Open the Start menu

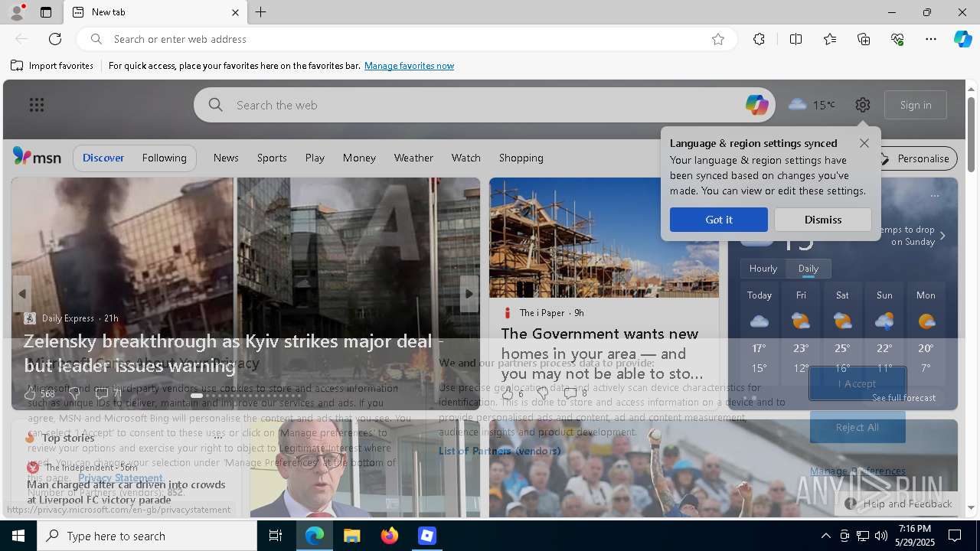[x=18, y=536]
